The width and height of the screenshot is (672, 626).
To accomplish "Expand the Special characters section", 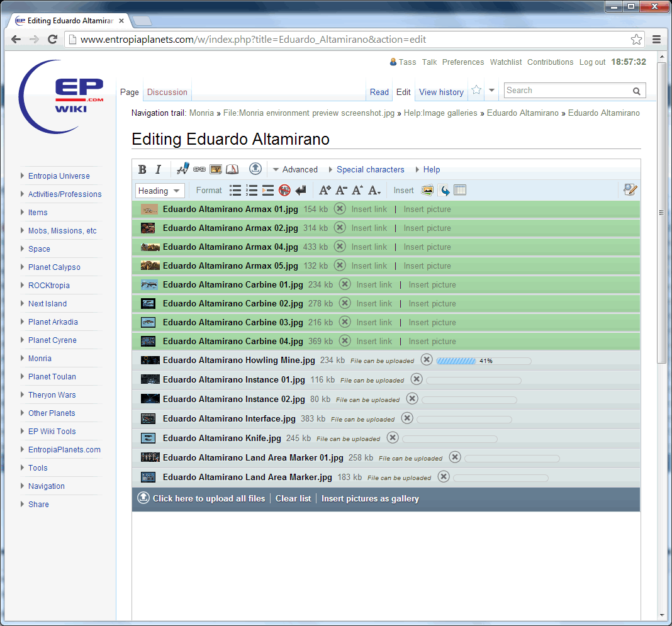I will pyautogui.click(x=370, y=169).
